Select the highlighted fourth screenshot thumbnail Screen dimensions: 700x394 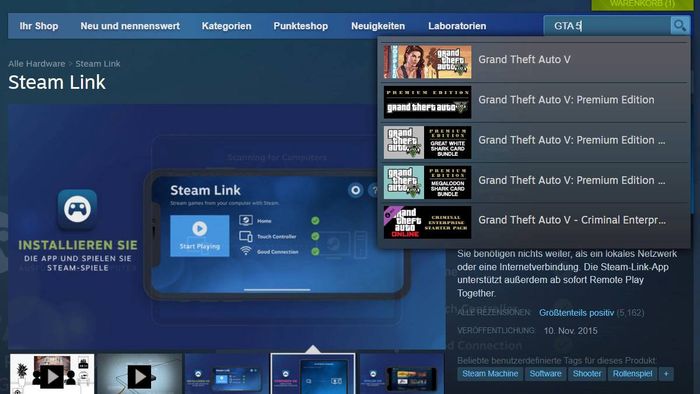click(x=313, y=374)
